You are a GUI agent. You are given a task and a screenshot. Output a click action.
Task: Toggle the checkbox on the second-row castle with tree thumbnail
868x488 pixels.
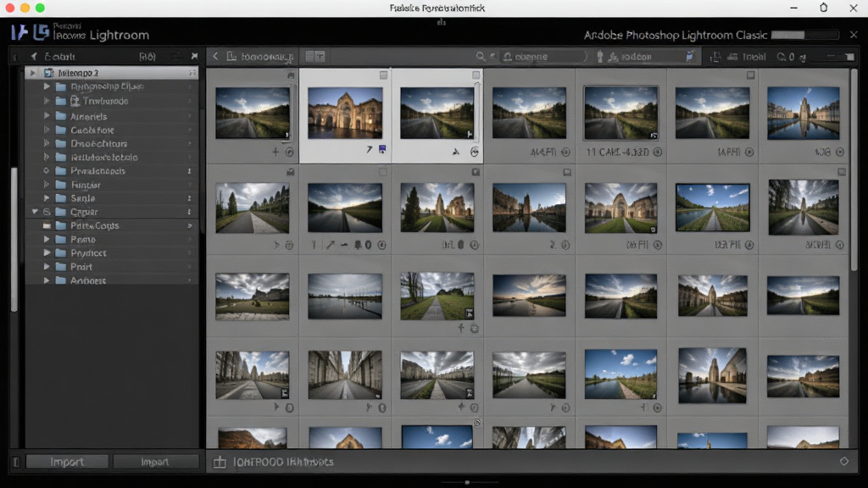[476, 172]
